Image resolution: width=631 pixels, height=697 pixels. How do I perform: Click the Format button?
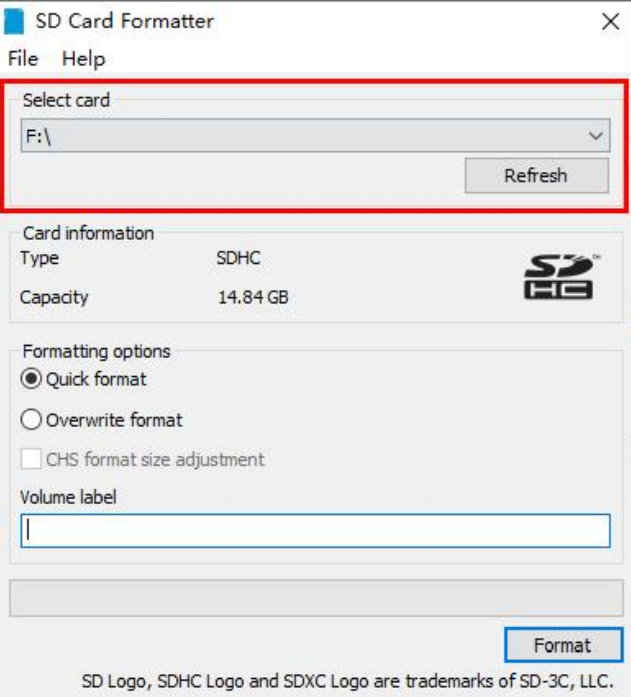[561, 645]
